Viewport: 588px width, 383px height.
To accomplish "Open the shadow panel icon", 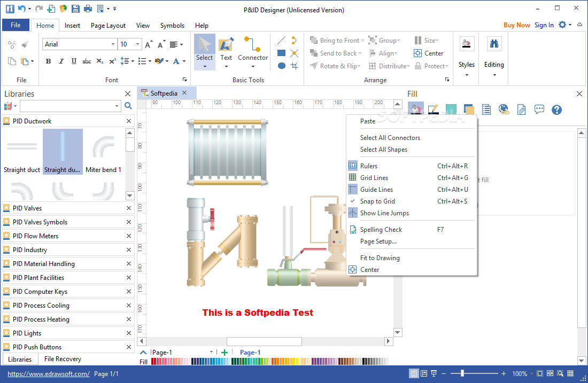I will point(468,110).
